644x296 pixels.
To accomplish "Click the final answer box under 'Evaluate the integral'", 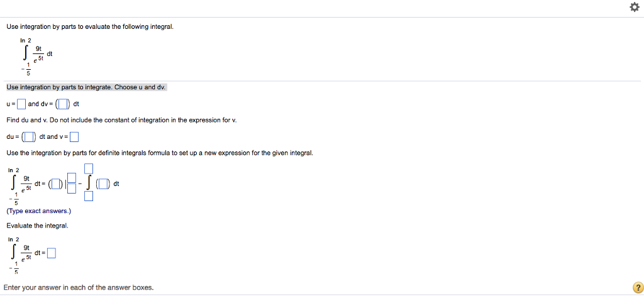I will click(52, 253).
